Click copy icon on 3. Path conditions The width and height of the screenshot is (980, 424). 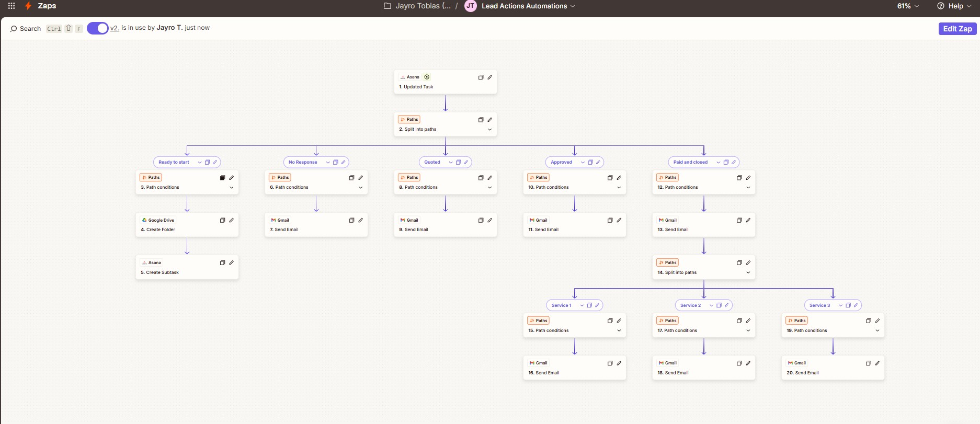pos(222,178)
